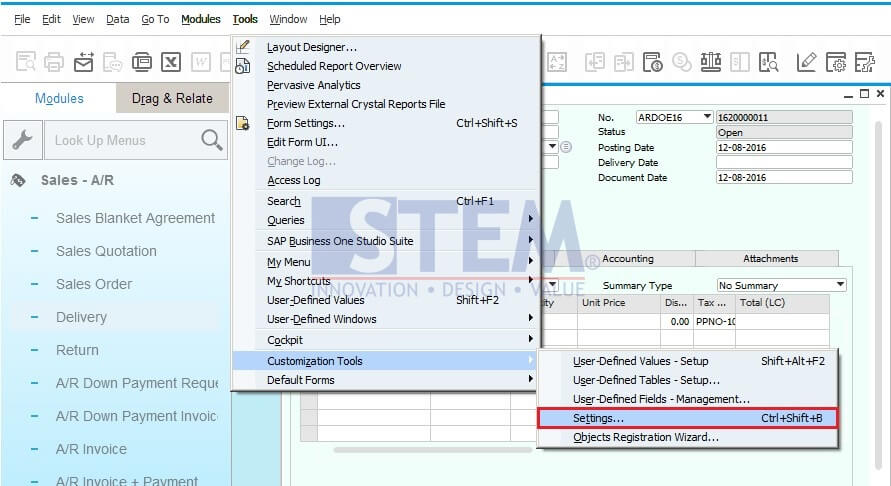Viewport: 891px width, 486px height.
Task: Open the File menu
Action: [22, 19]
